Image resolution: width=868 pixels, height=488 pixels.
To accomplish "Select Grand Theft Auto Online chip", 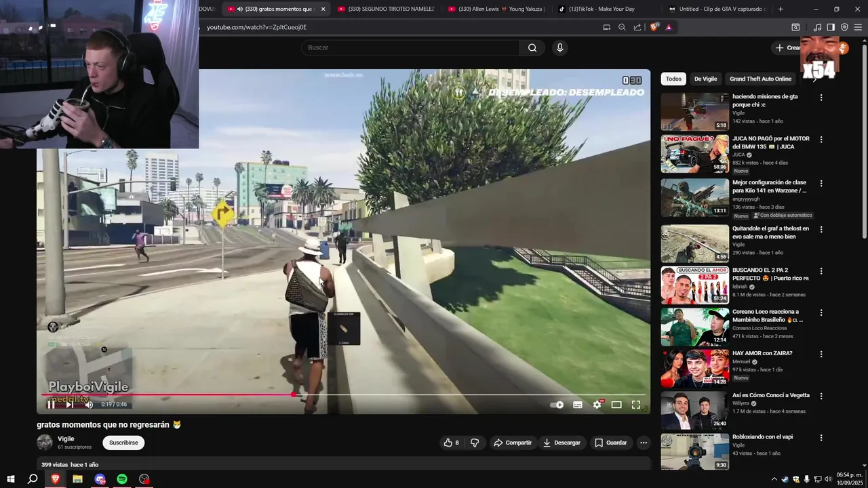I will point(760,79).
